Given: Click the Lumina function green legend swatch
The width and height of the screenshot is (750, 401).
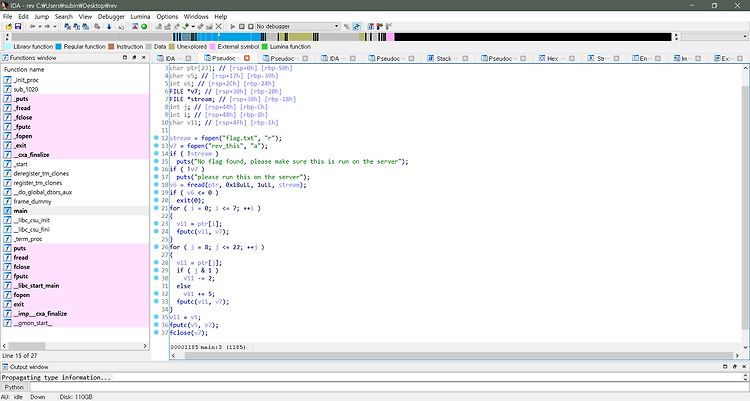Looking at the screenshot, I should coord(265,47).
